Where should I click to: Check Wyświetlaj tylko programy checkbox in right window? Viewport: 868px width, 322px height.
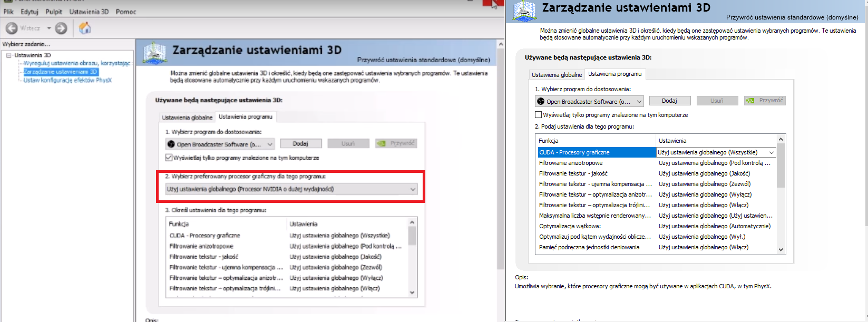coord(539,115)
